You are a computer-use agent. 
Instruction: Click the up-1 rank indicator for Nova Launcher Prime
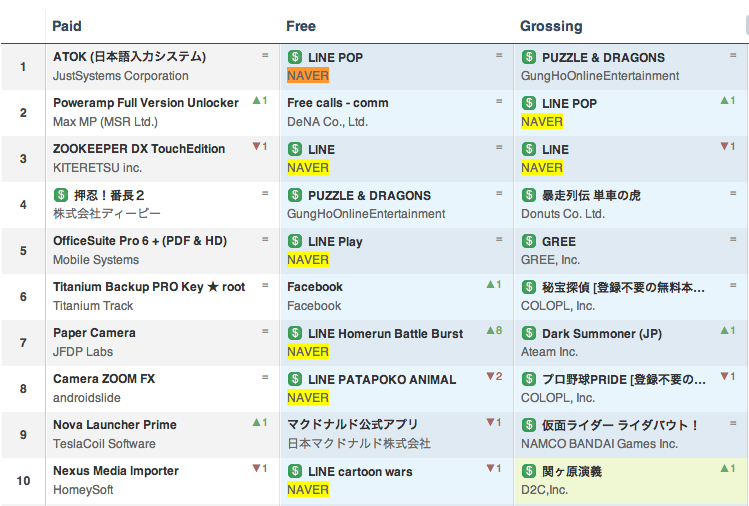pos(260,422)
